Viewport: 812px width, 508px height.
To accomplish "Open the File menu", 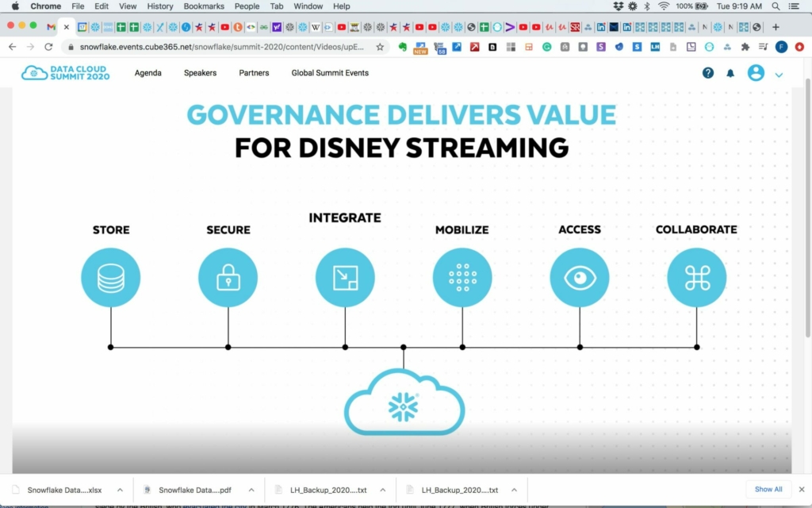I will pyautogui.click(x=78, y=6).
